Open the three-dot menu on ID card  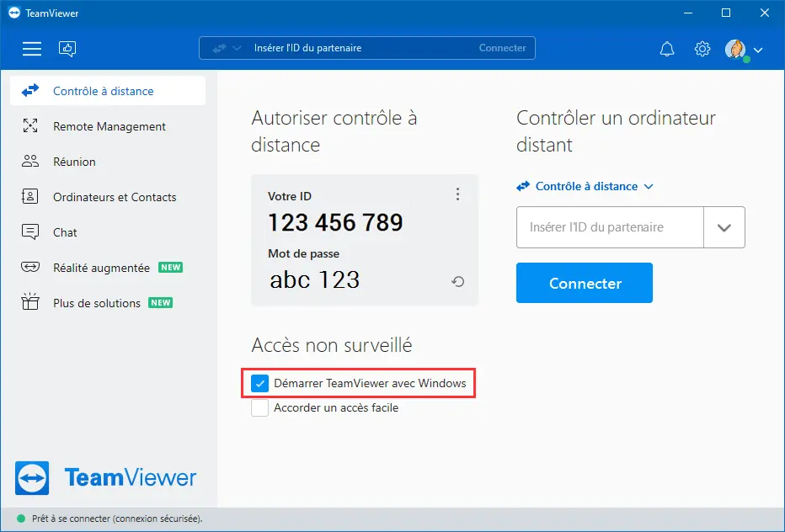(x=457, y=194)
